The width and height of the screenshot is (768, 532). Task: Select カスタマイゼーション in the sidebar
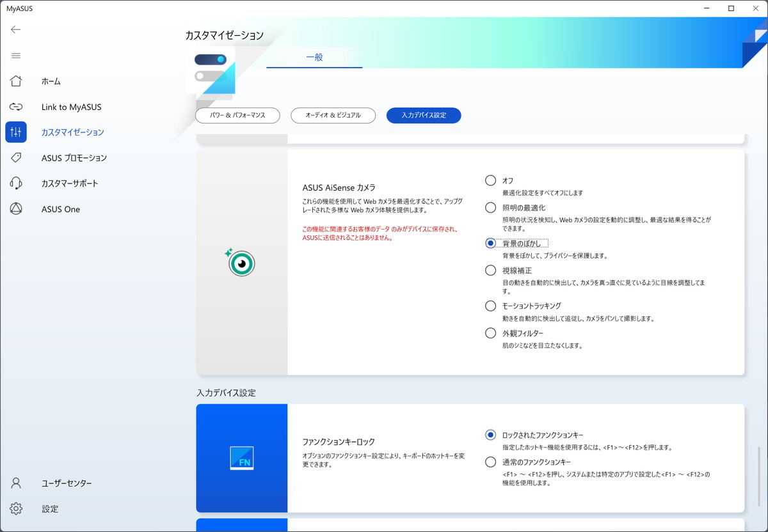pos(72,132)
